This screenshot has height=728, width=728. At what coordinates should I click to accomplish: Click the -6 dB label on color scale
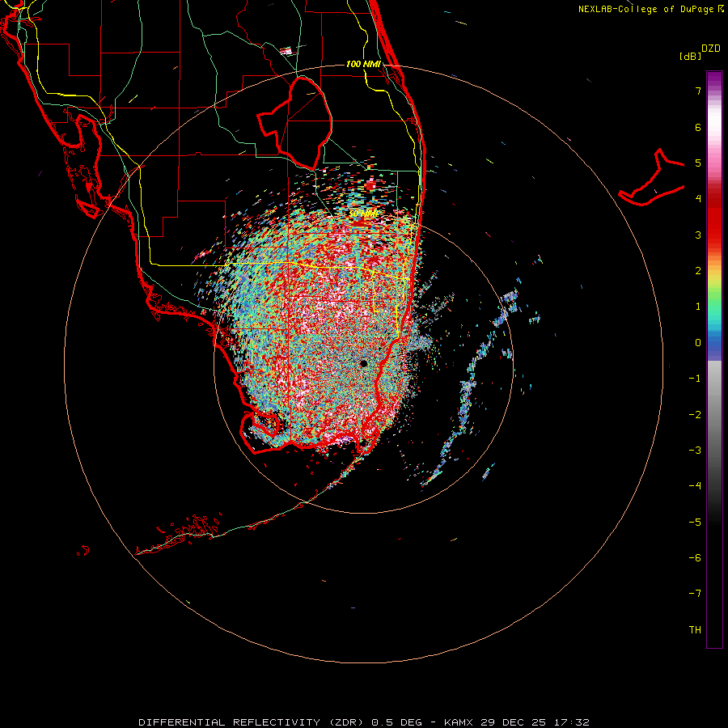(695, 558)
